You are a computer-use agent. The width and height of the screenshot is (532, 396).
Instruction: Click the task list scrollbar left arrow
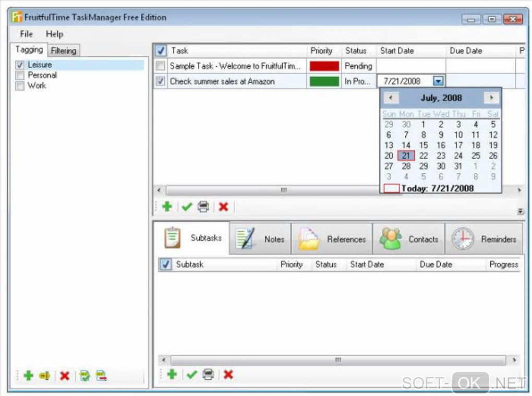coord(159,190)
